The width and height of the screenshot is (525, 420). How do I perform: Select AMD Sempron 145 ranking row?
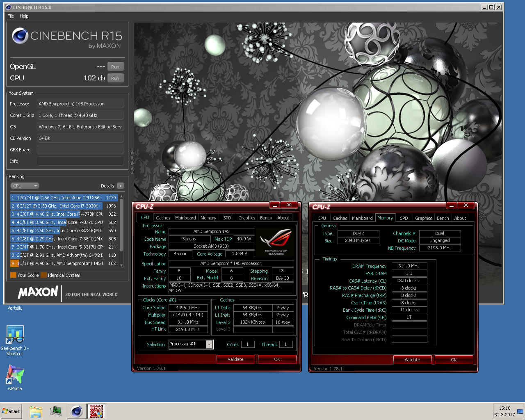(64, 263)
